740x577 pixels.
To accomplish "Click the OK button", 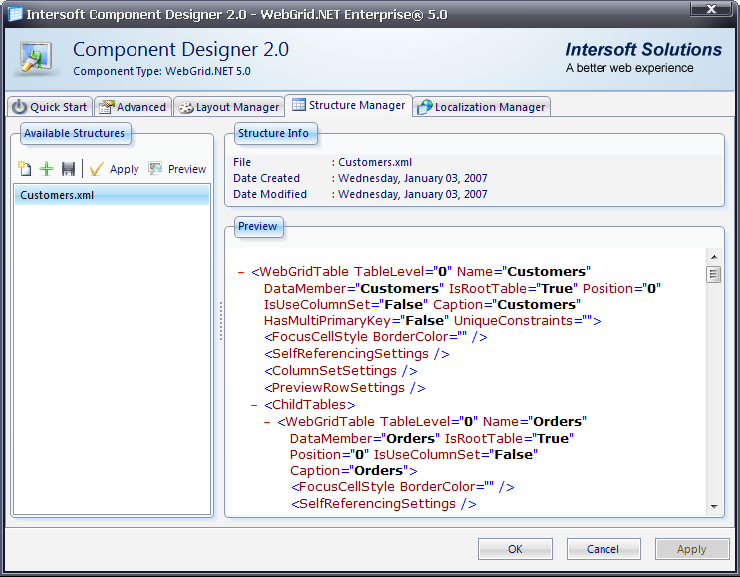I will [515, 549].
